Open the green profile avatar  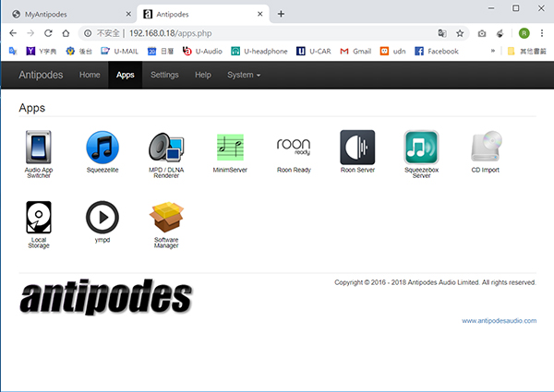point(524,33)
